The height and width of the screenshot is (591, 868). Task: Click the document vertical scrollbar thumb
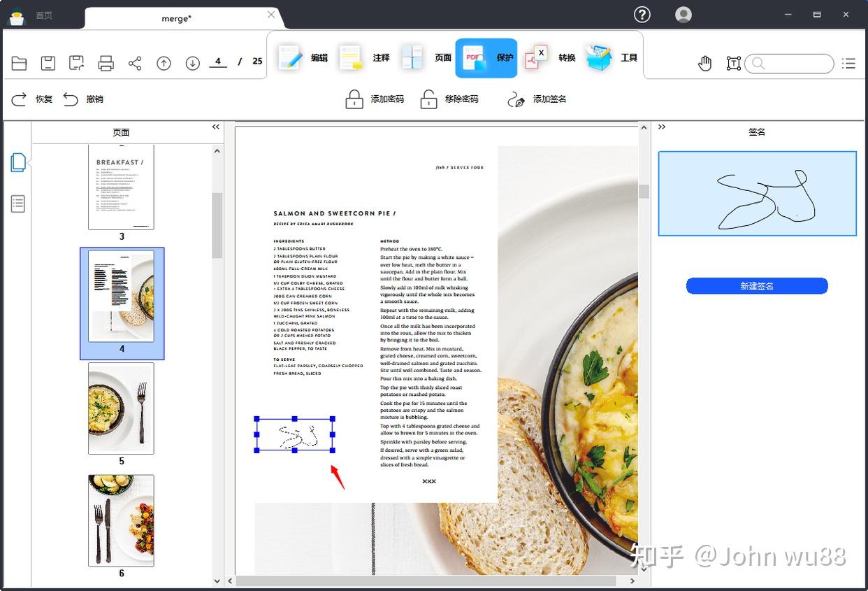click(x=644, y=192)
